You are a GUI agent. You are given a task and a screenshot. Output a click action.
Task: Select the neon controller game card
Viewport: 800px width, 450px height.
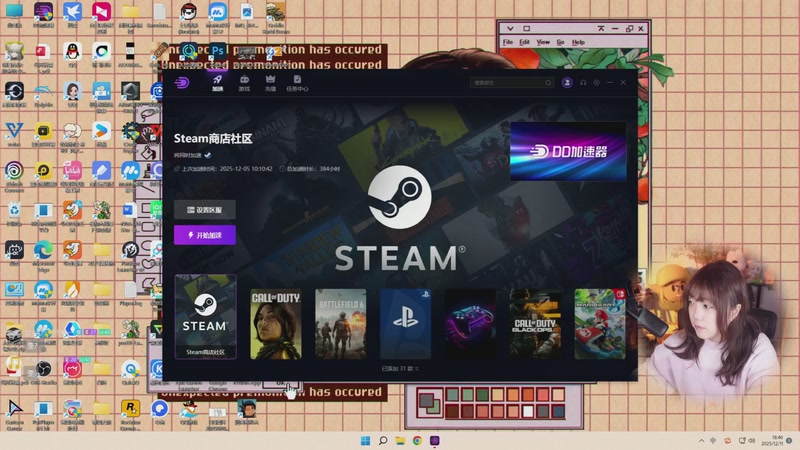(470, 324)
